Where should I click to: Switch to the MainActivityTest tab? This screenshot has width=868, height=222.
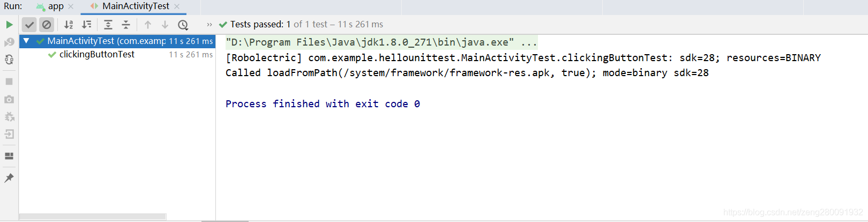[x=136, y=6]
